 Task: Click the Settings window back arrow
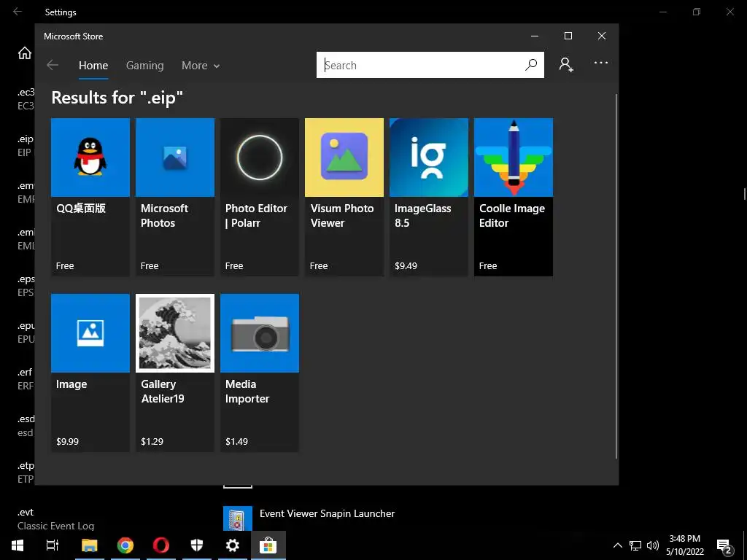click(x=18, y=12)
